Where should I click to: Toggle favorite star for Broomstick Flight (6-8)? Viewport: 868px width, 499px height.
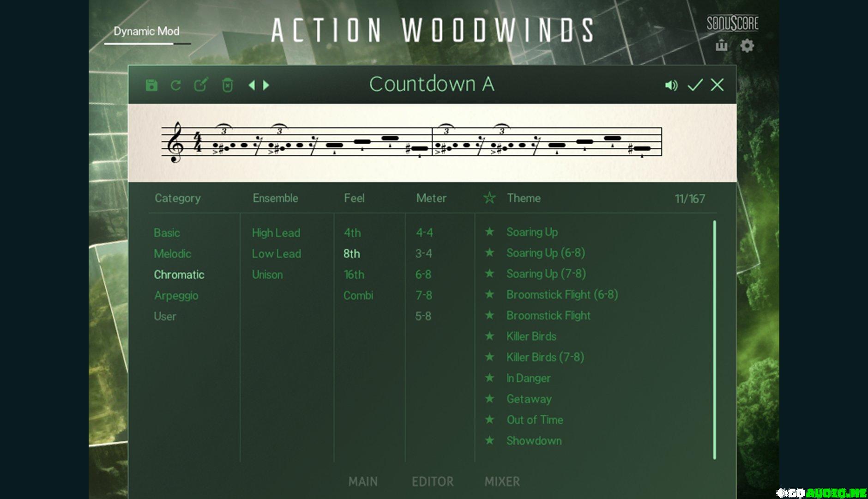tap(489, 294)
